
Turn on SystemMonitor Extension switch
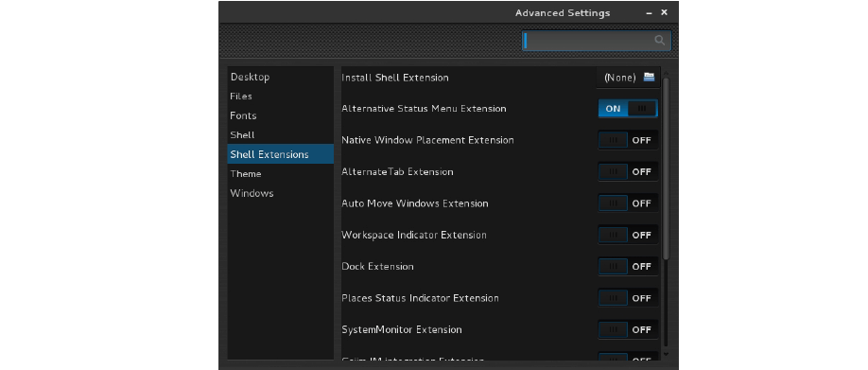point(628,329)
